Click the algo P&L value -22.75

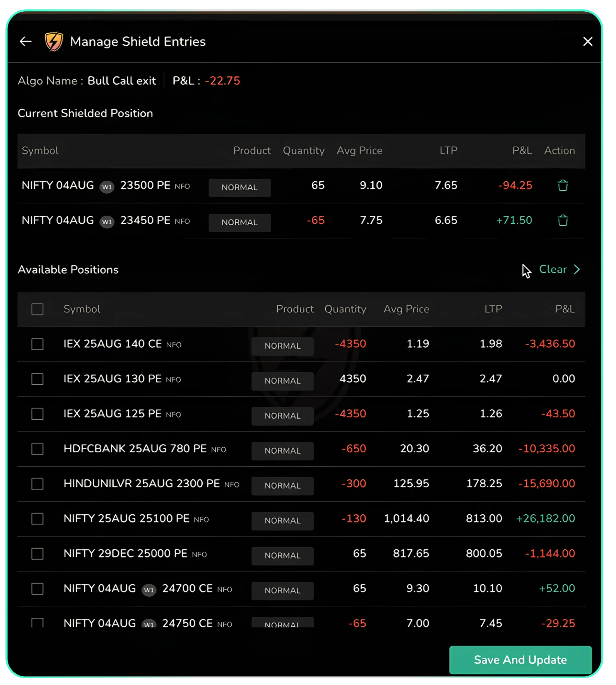(x=222, y=81)
